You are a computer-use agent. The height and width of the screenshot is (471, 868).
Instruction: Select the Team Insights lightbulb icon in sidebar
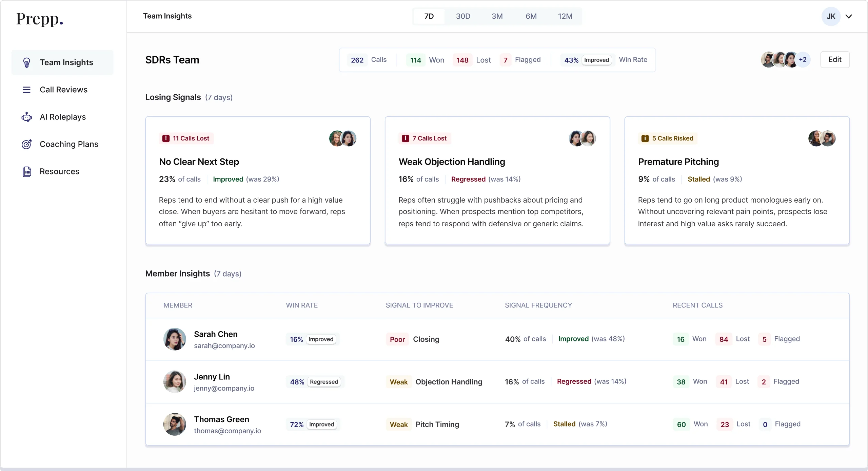click(x=27, y=62)
